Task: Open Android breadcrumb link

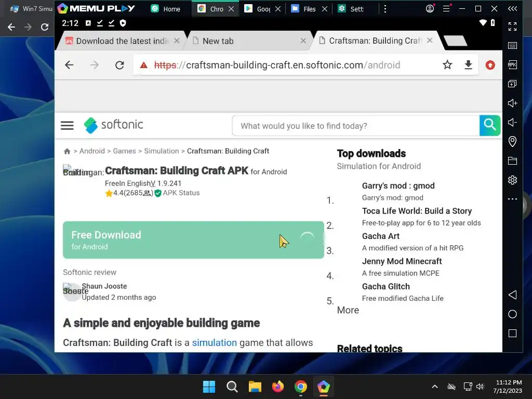Action: tap(92, 151)
